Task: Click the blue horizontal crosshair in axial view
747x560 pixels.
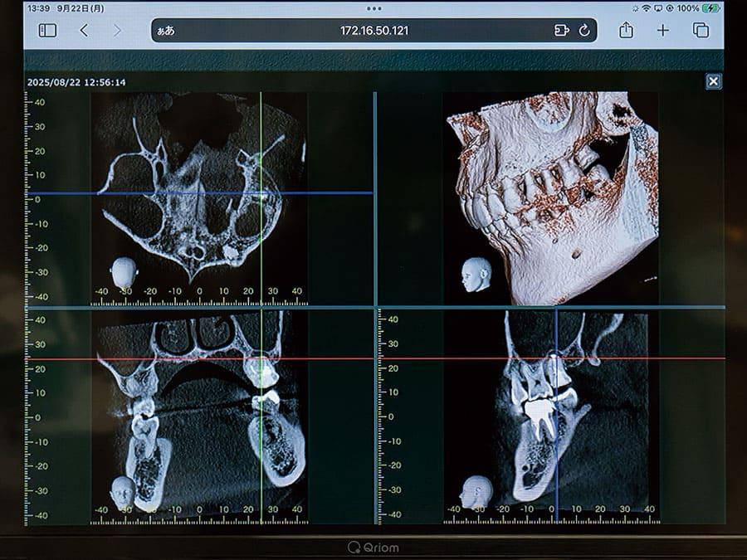Action: pos(58,193)
